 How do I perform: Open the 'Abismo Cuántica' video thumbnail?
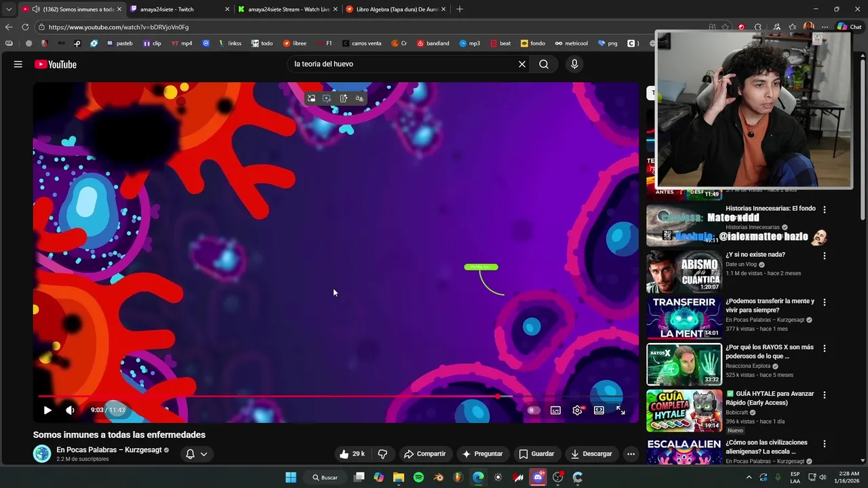pos(684,272)
